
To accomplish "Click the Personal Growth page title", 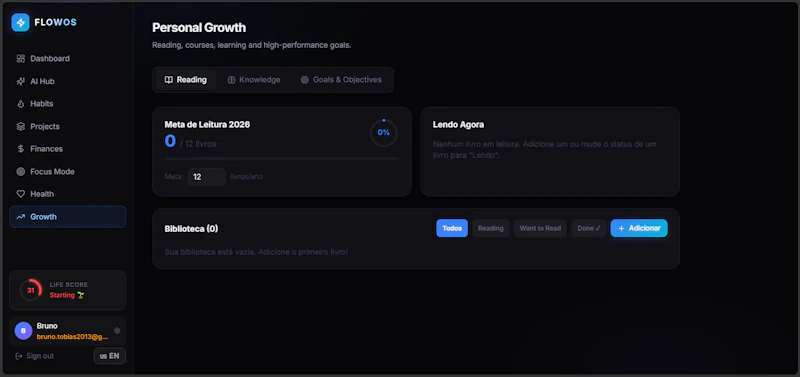I will tap(199, 28).
